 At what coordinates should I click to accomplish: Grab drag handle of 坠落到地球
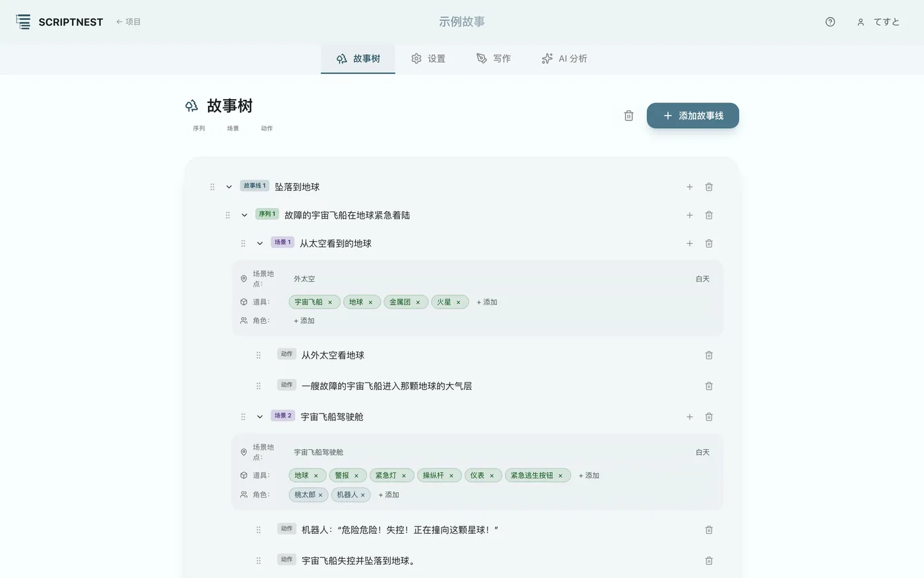click(x=213, y=187)
